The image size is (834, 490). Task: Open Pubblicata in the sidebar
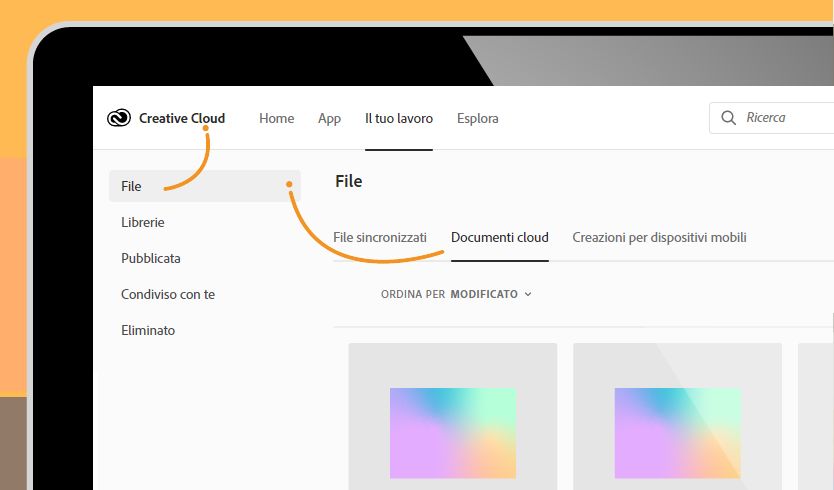point(151,259)
